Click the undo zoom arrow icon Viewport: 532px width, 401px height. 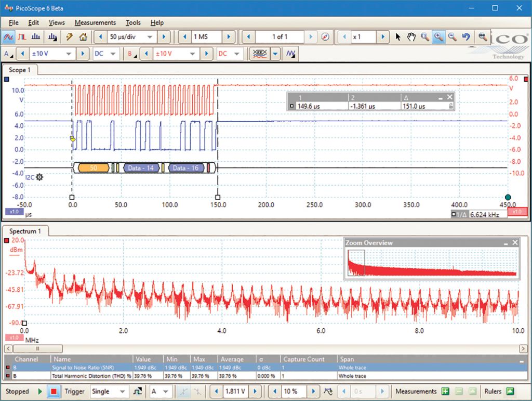(466, 37)
